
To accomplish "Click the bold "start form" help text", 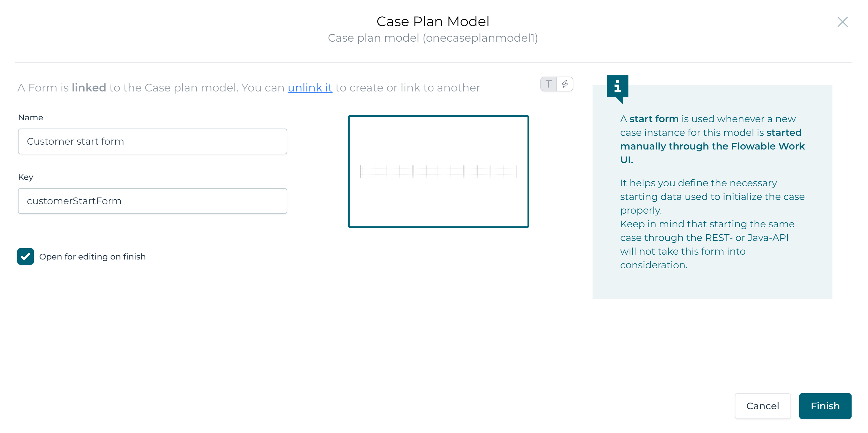I will coord(654,119).
